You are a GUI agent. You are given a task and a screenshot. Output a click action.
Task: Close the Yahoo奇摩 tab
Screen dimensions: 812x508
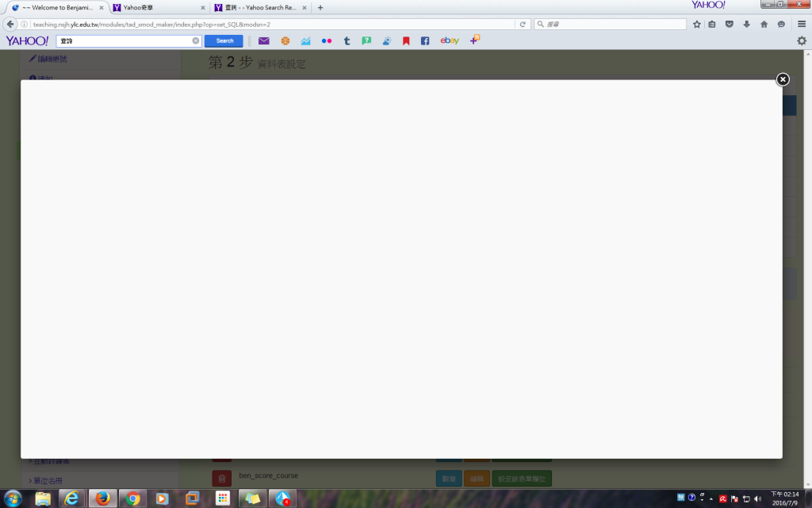click(203, 8)
